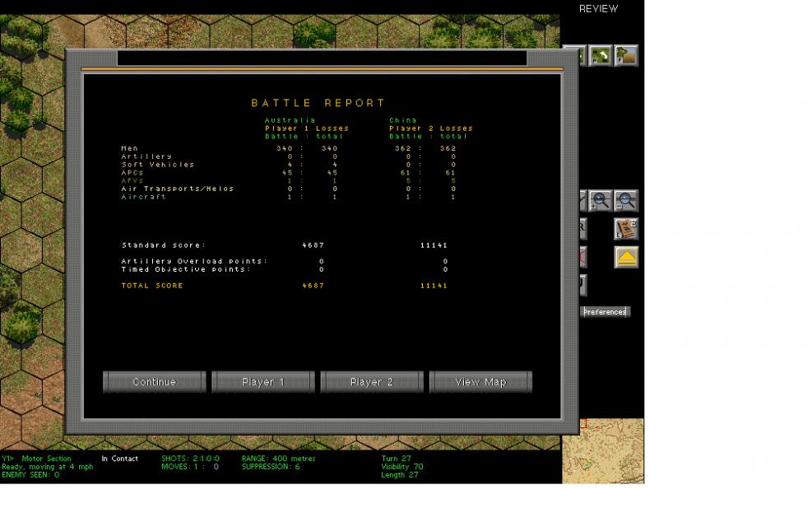Open the Player 1 report
Screen dimensions: 812x508
coord(263,382)
